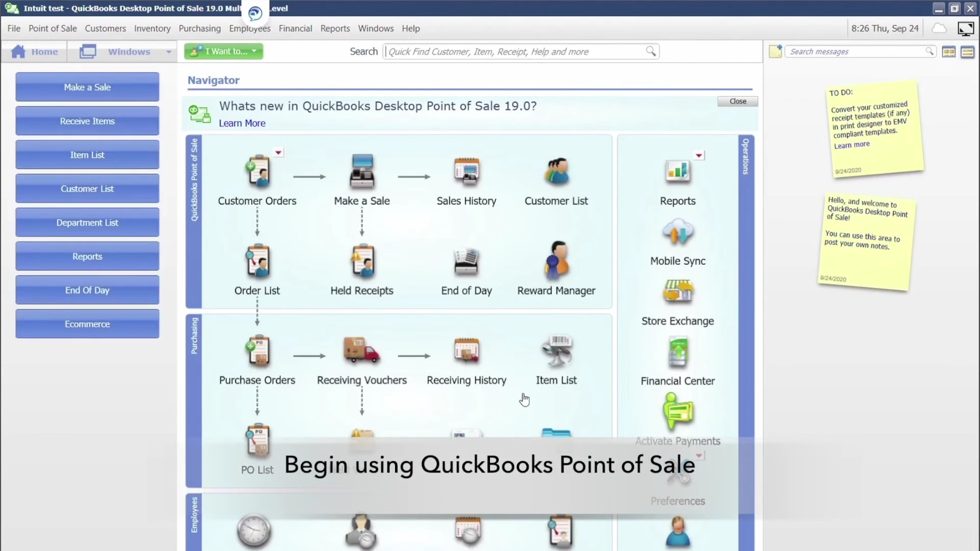
Task: Open Mobile Sync cloud icon
Action: tap(678, 232)
